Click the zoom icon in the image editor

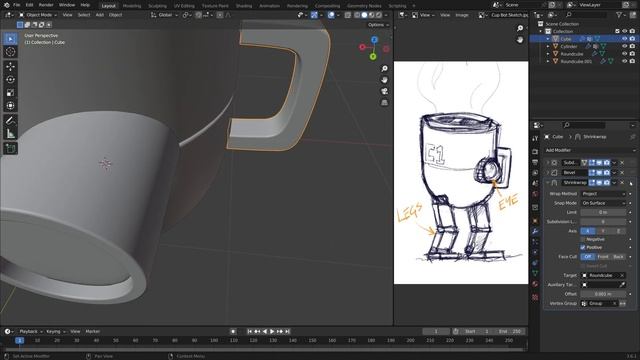click(520, 28)
